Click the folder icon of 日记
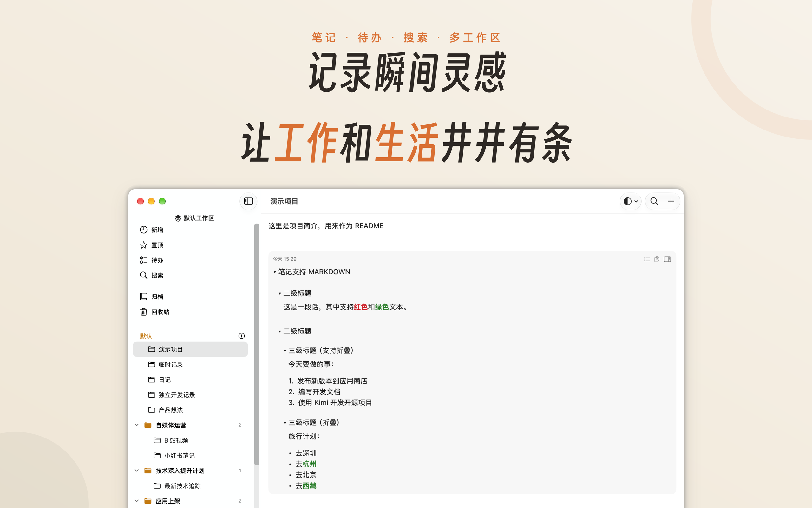Viewport: 812px width, 508px height. point(152,380)
